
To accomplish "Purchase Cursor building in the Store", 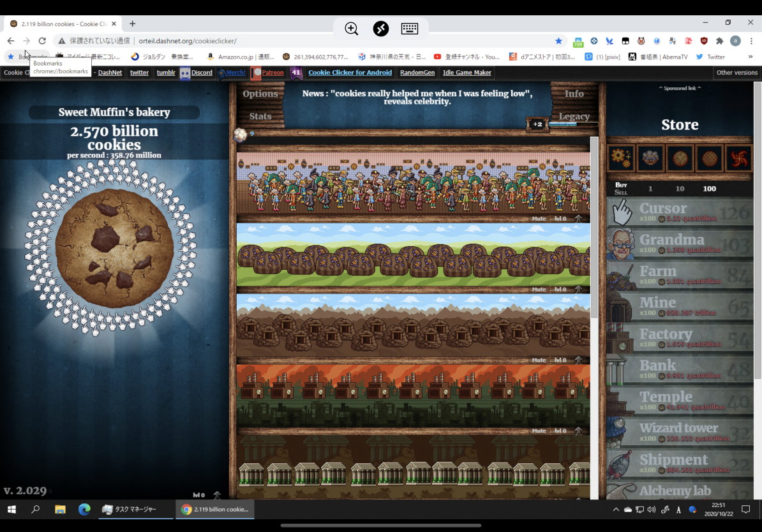I will pos(680,212).
